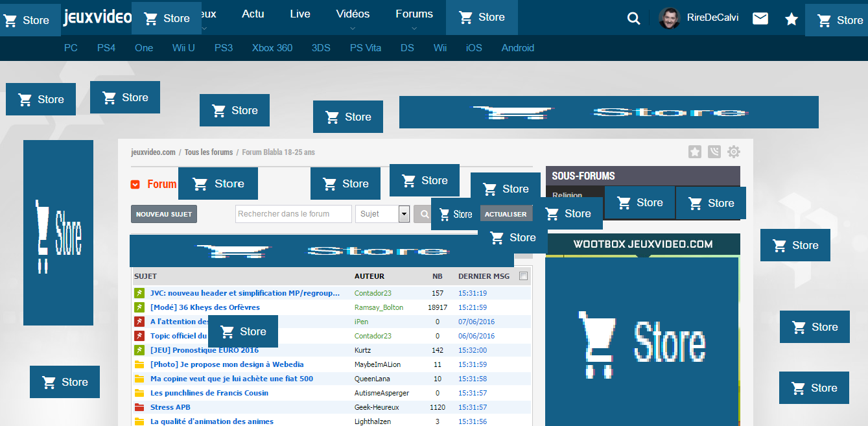This screenshot has width=868, height=426.
Task: Open the Sujet search-type dropdown
Action: (x=382, y=214)
